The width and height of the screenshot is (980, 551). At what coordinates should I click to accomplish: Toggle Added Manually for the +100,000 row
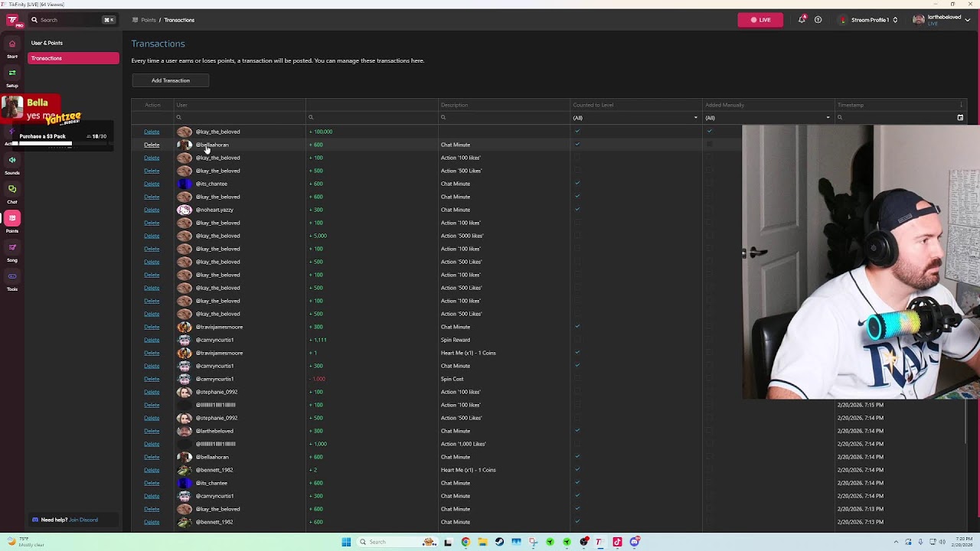[710, 132]
